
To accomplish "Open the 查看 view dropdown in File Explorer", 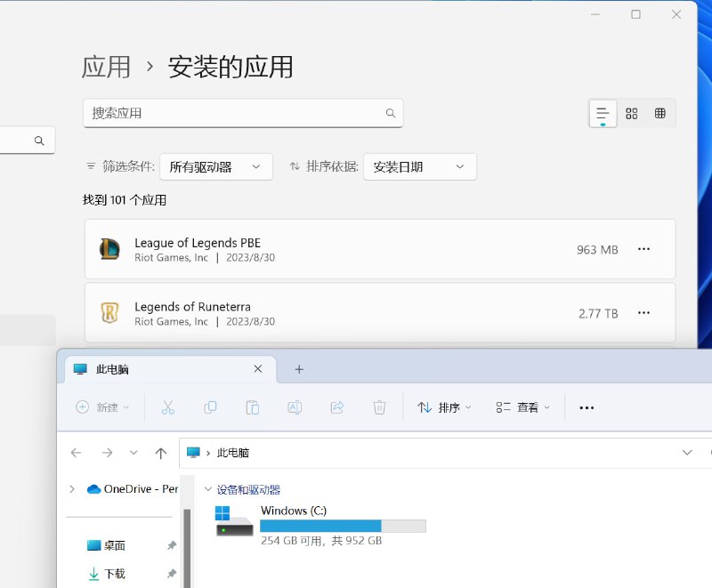I will click(x=522, y=407).
